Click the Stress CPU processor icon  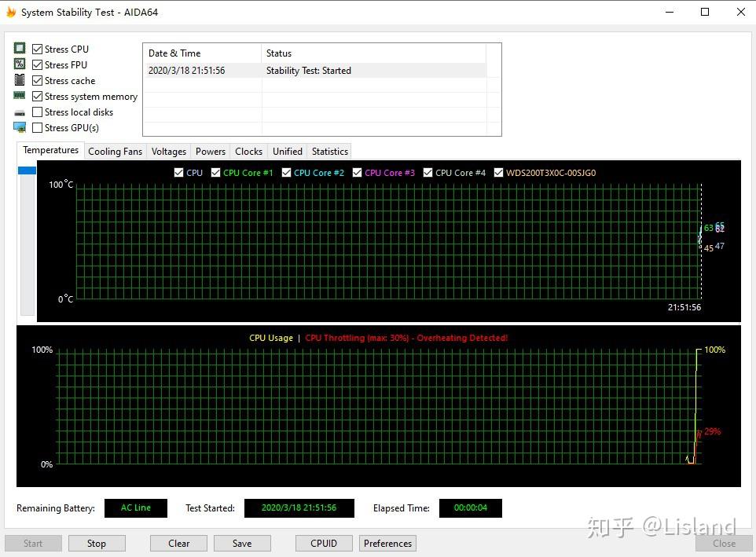[19, 48]
